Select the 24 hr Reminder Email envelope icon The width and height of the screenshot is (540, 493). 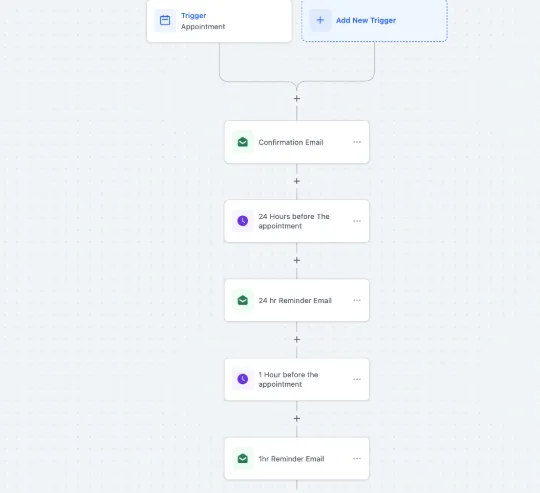[x=243, y=300]
